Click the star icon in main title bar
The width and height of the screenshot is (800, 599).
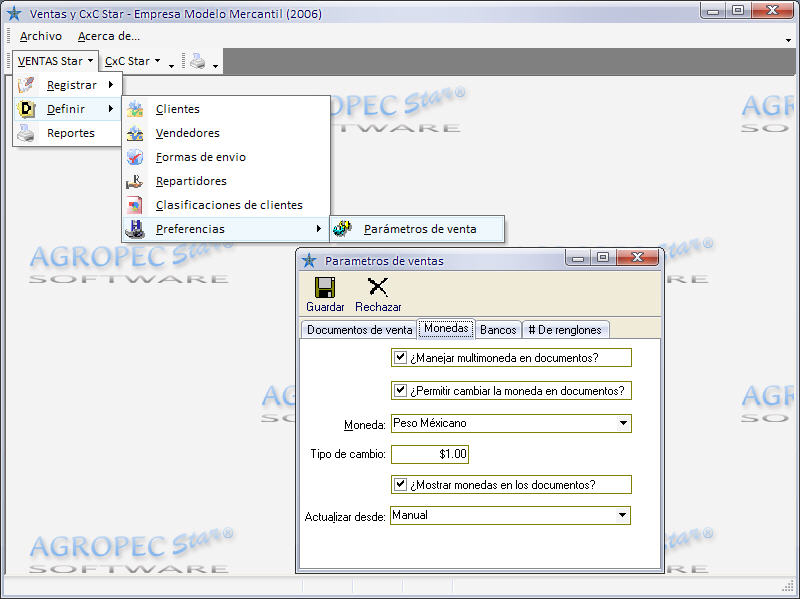pos(14,14)
